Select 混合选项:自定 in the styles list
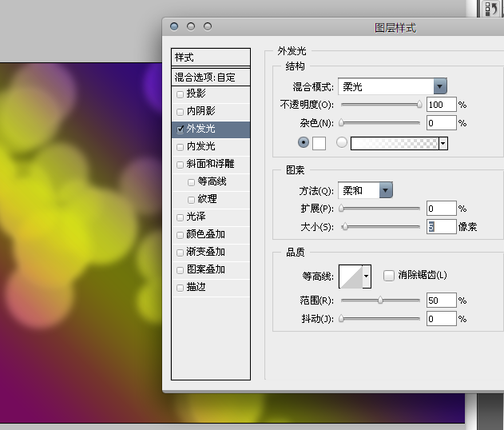The height and width of the screenshot is (430, 504). pos(211,78)
